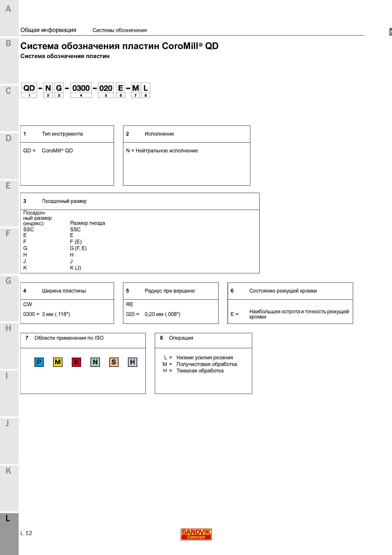Click the line 'L = Низкие усилия резания'
Viewport: 392px width, 555px height.
pos(199,358)
